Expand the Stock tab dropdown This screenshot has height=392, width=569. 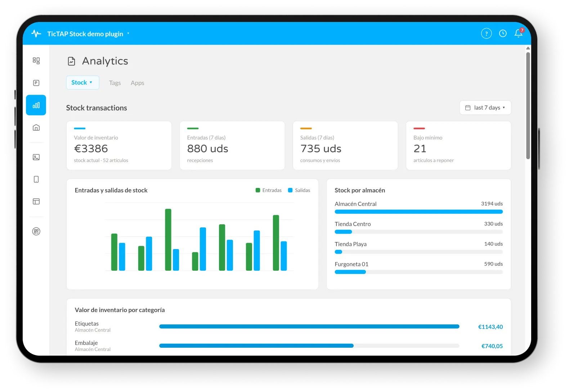click(82, 82)
